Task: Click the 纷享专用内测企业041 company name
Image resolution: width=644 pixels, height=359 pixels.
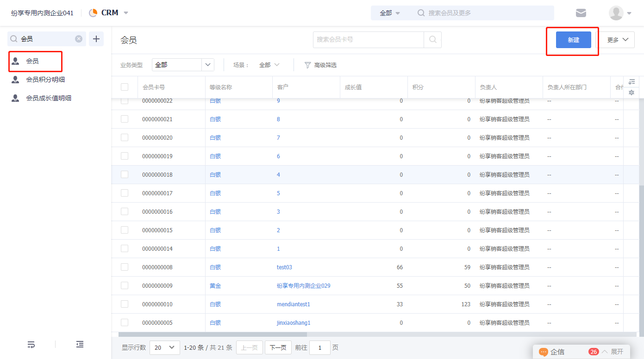Action: [42, 13]
